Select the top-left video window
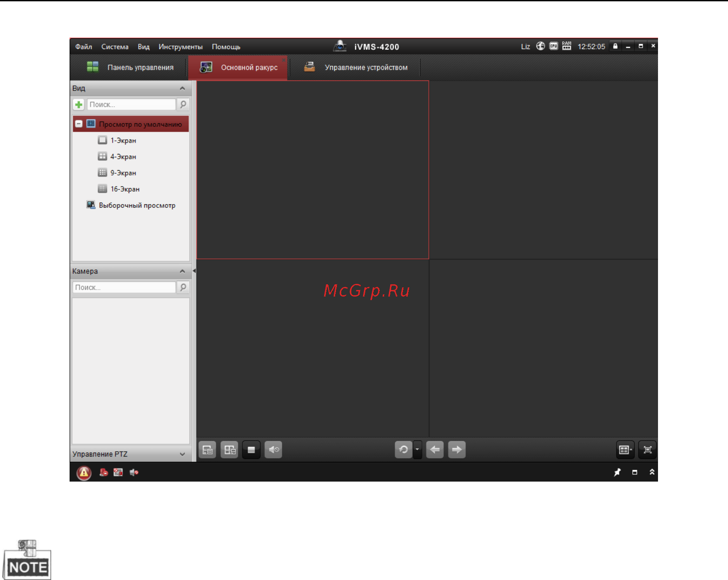The width and height of the screenshot is (728, 580). (x=313, y=170)
